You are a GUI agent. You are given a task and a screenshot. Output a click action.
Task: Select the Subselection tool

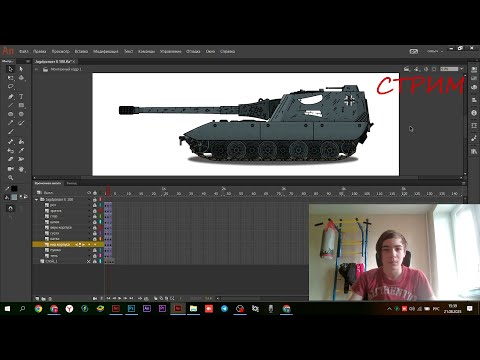click(21, 69)
